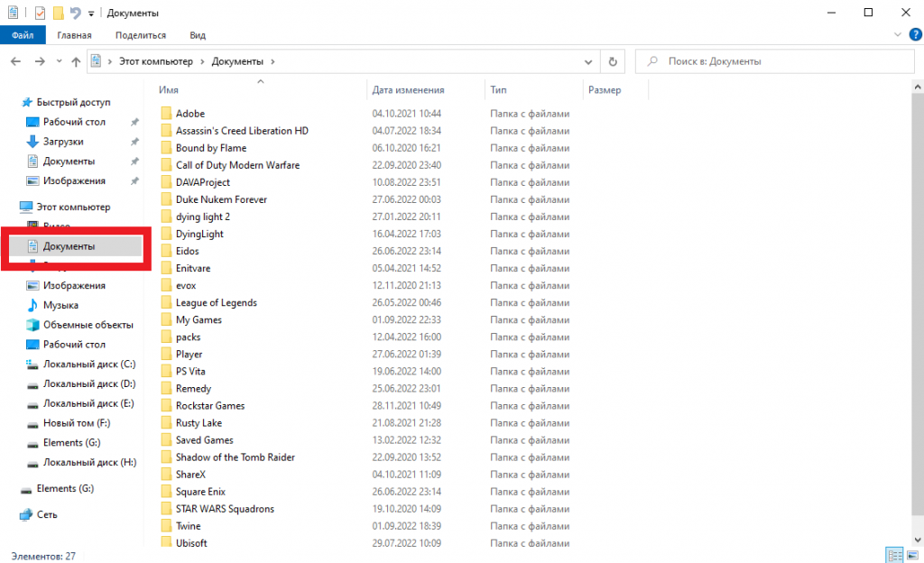Switch to the Главная ribbon tab
Image resolution: width=924 pixels, height=563 pixels.
(x=74, y=35)
